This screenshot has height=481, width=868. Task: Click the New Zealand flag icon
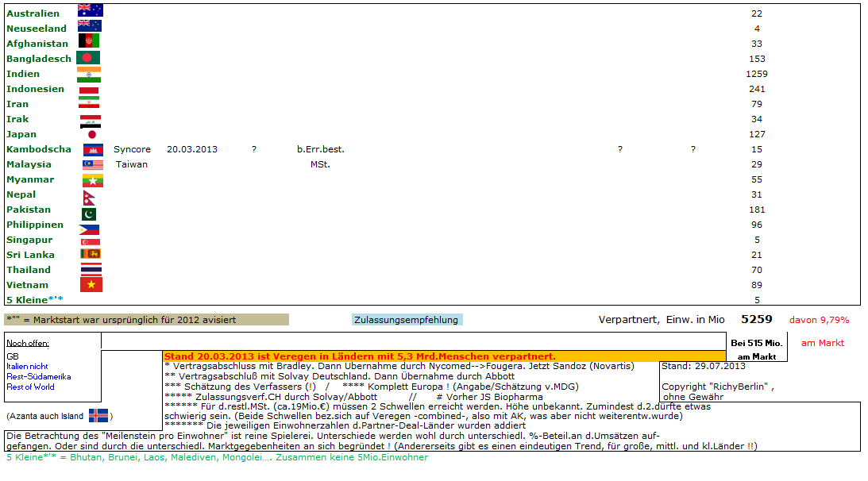tap(90, 25)
